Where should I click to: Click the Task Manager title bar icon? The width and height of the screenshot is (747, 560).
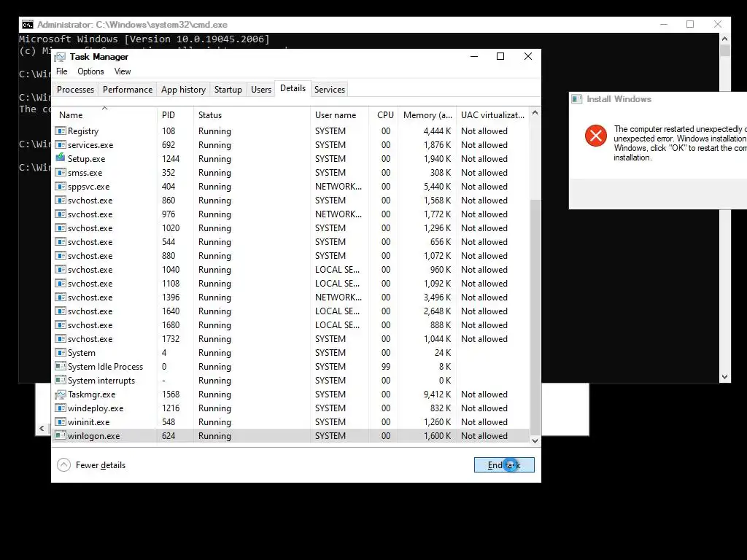pos(60,57)
